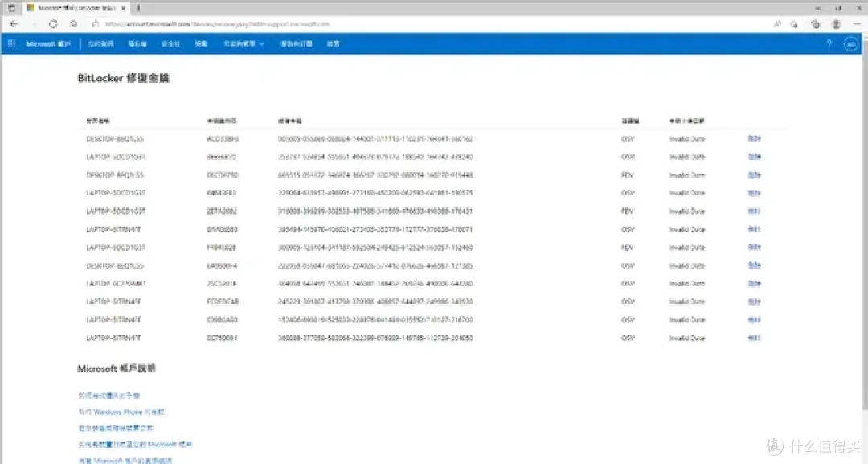The height and width of the screenshot is (464, 868).
Task: Delete the key with ID 2E7A2082
Action: (754, 211)
